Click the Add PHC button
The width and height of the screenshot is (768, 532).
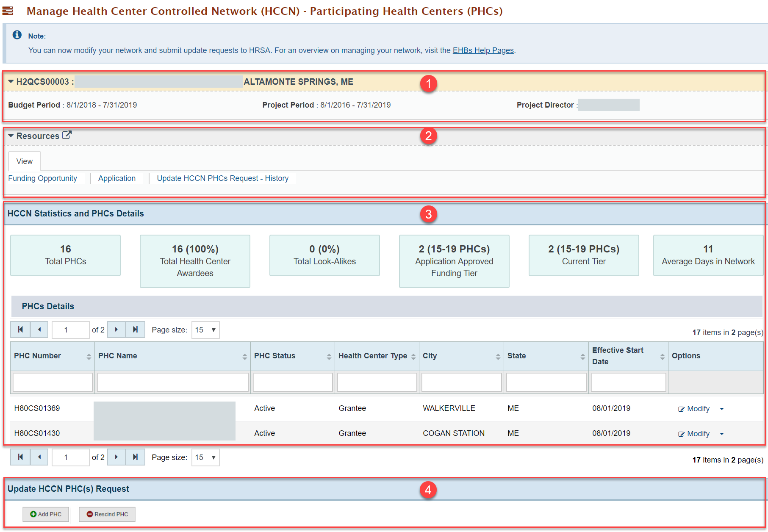(x=46, y=514)
